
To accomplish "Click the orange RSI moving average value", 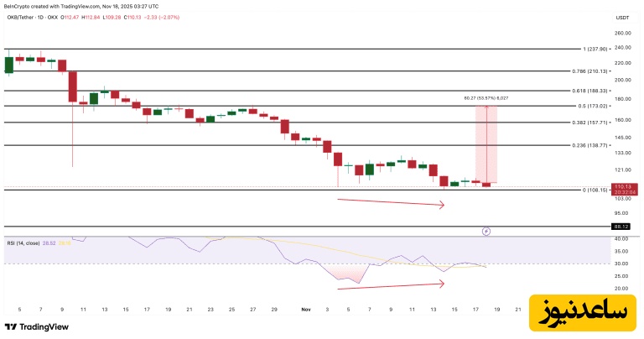I will [x=64, y=243].
